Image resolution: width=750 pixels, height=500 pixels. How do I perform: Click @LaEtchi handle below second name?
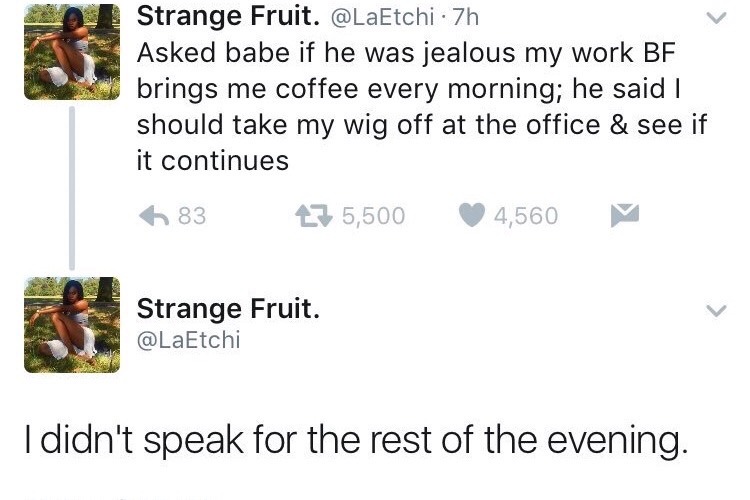(x=188, y=340)
